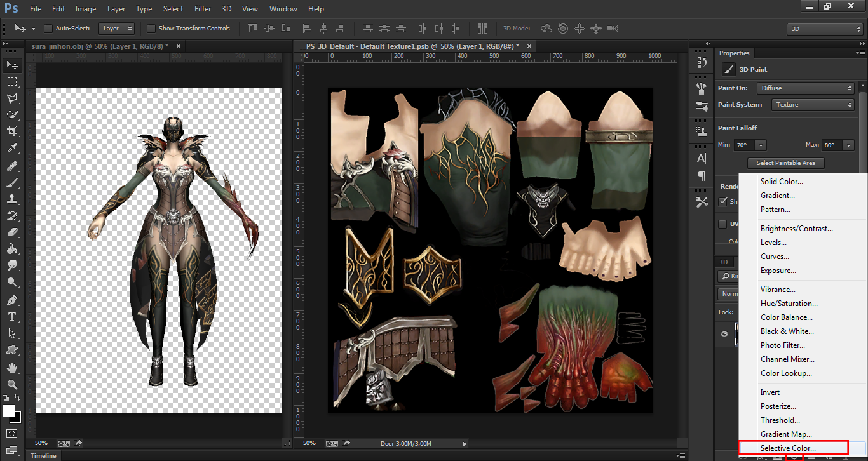Open the History panel icon
Screen dimensions: 868x461
[702, 62]
